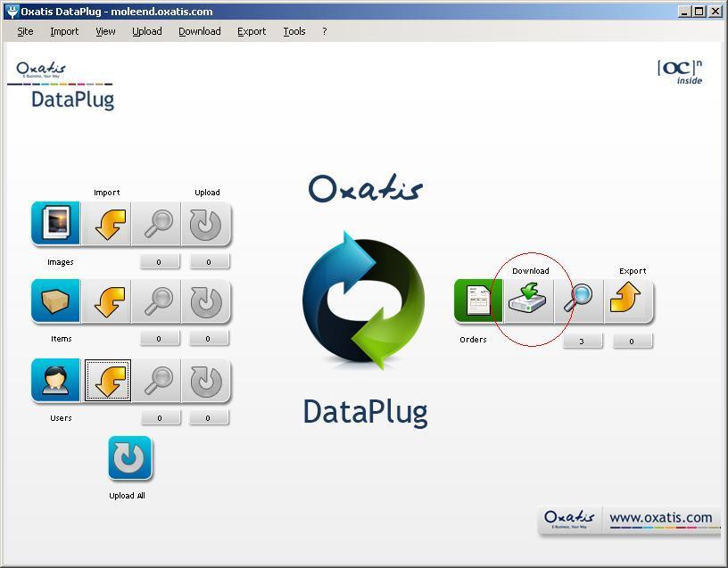728x568 pixels.
Task: Click the "Export" heading above the Orders arrow
Action: coord(633,271)
